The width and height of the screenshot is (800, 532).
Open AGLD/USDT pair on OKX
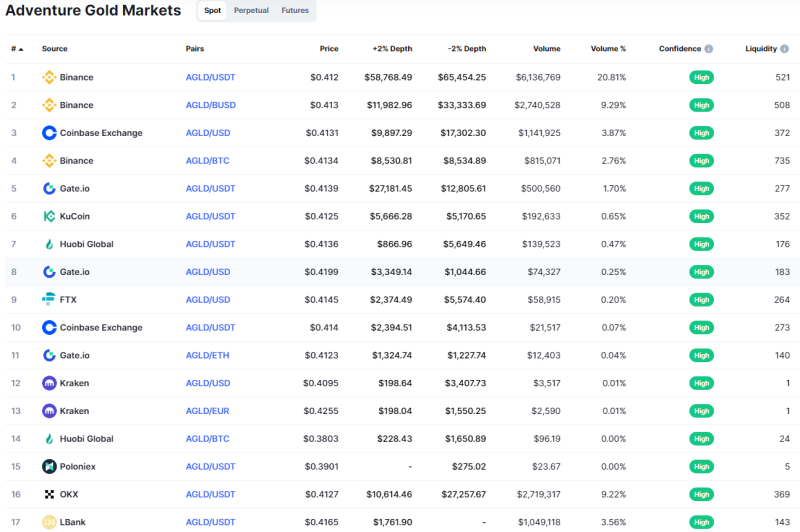tap(210, 494)
